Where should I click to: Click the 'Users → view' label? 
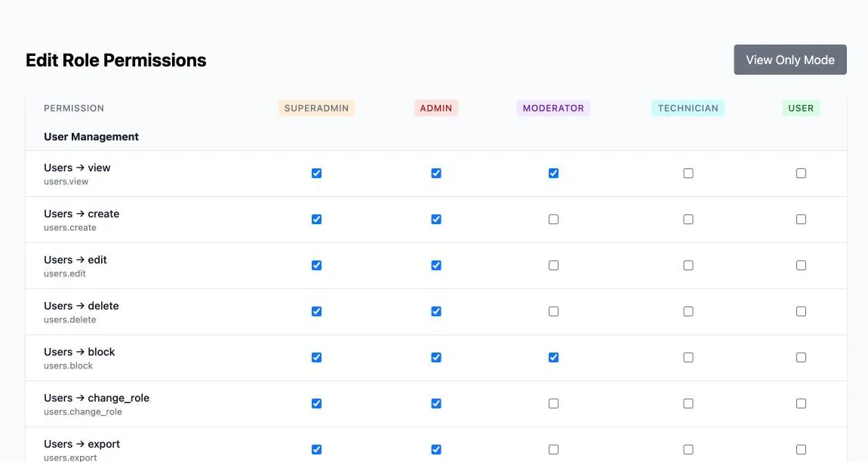(x=77, y=168)
